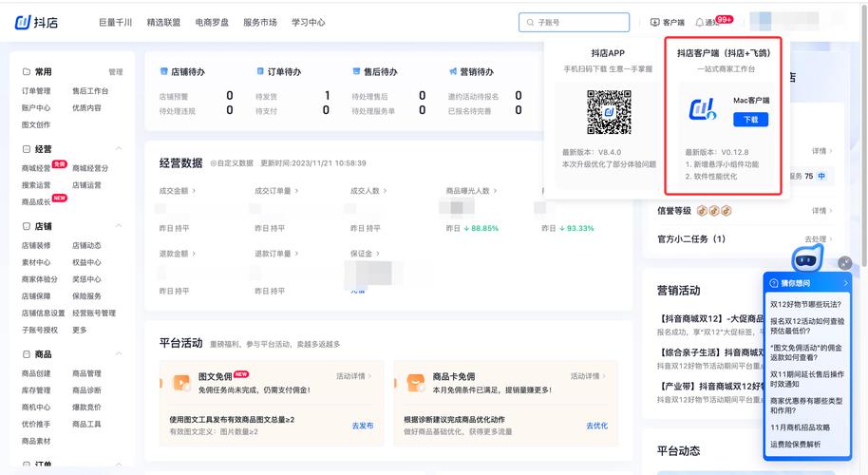
Task: Click the 信誉等级 medal badges
Action: (714, 211)
